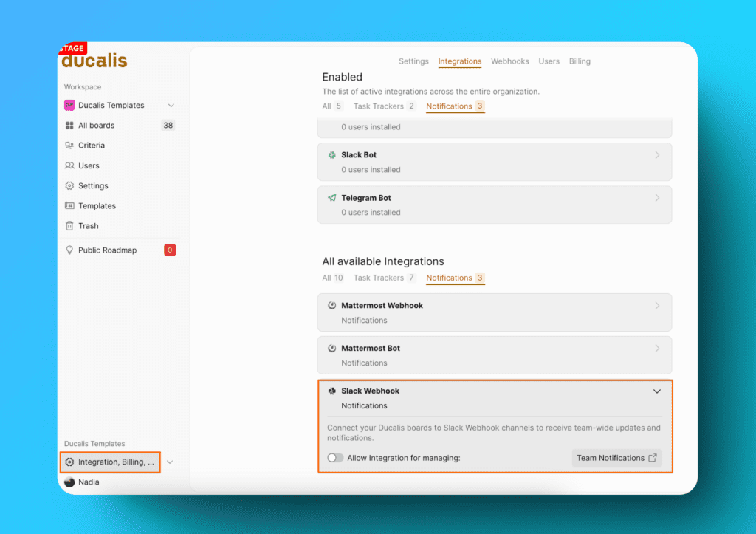
Task: Click the Trash bin icon
Action: pos(69,226)
